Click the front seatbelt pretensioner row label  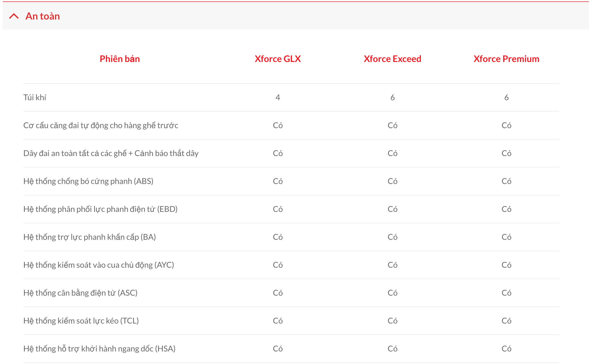coord(101,125)
